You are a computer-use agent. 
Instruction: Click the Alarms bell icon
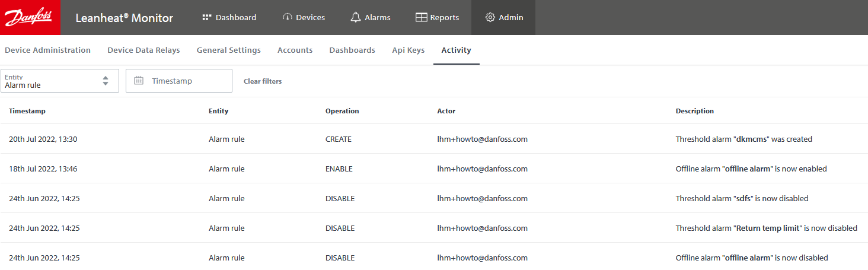click(356, 17)
